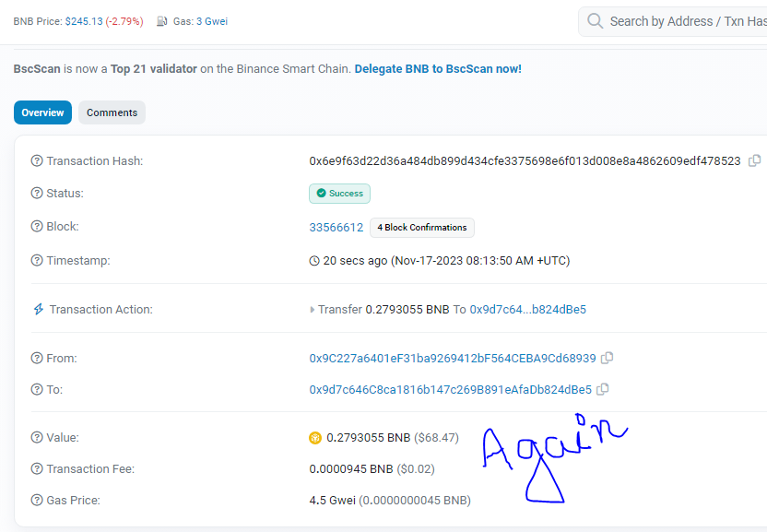Click the Transaction Action lightning icon
This screenshot has width=767, height=532.
point(38,309)
